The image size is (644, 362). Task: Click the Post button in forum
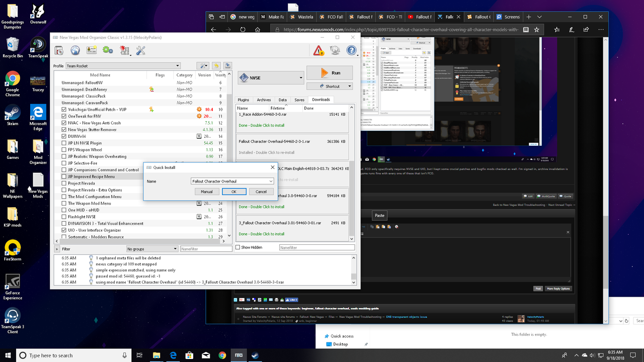click(538, 289)
